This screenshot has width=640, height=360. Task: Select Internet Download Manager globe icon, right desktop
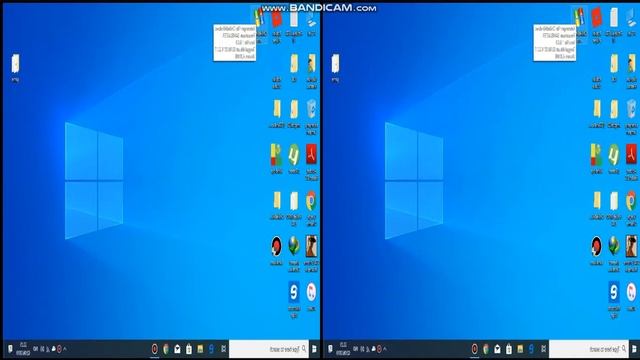(614, 246)
